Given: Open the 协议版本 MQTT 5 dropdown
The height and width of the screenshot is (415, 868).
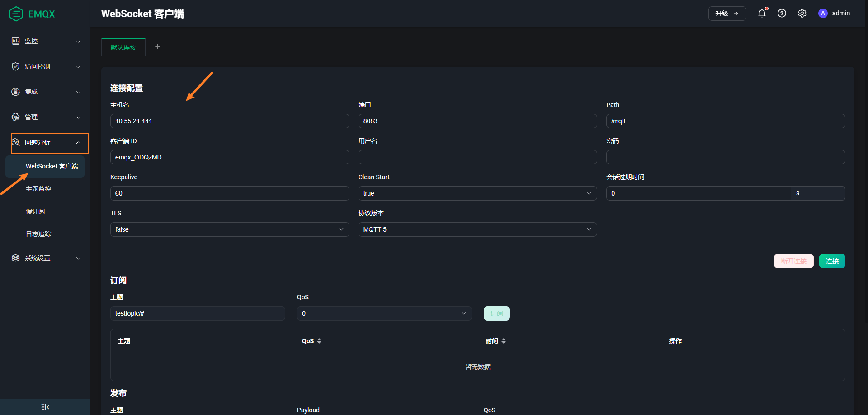Looking at the screenshot, I should 477,229.
